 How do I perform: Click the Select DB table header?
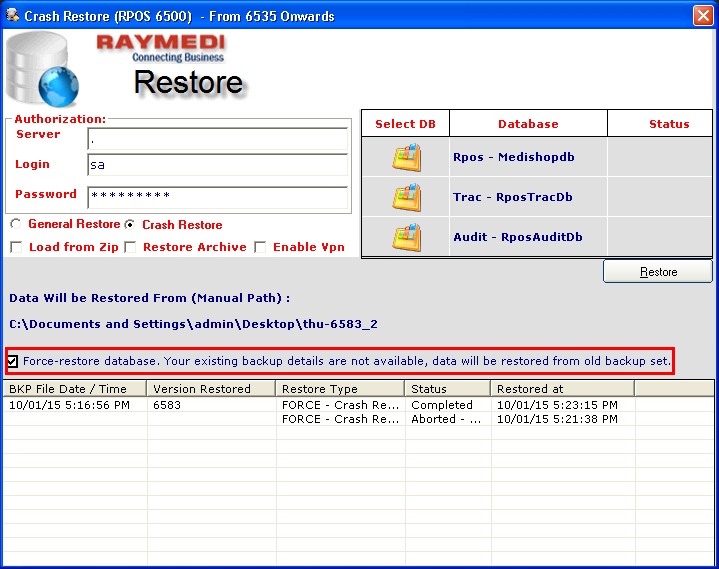pyautogui.click(x=405, y=124)
